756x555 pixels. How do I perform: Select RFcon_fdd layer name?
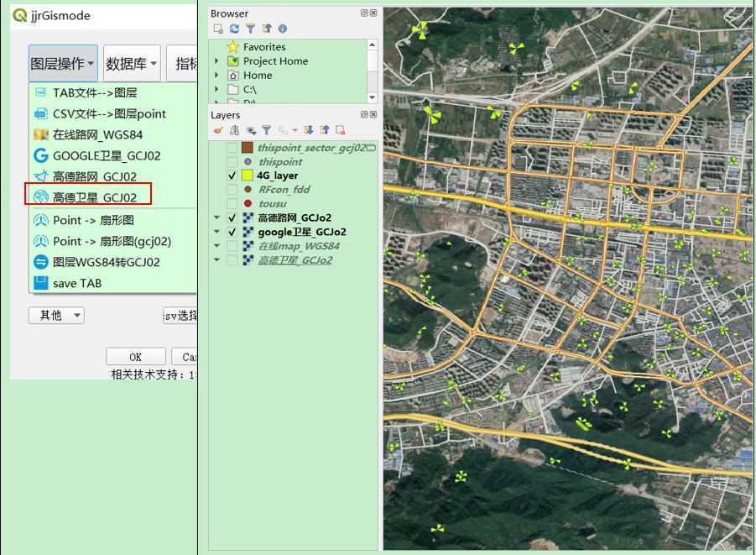pos(284,190)
